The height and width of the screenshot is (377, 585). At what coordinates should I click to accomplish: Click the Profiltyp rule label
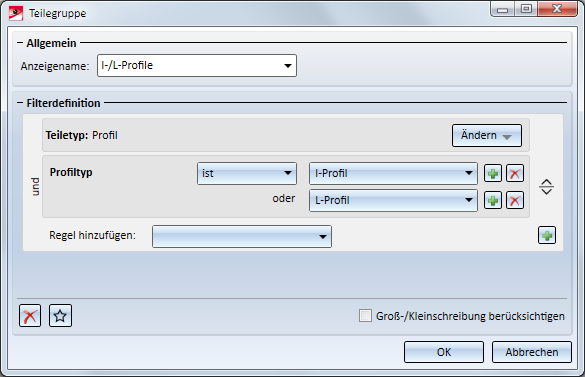tap(71, 172)
